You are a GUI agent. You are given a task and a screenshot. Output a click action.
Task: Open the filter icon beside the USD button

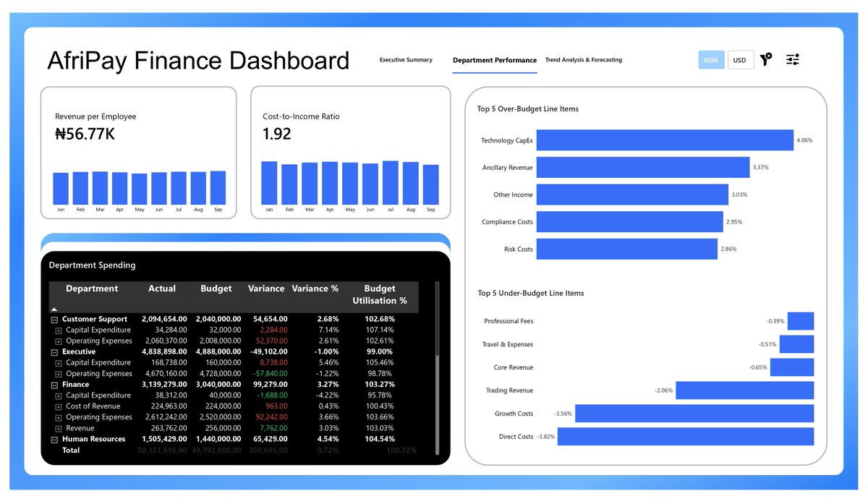click(766, 60)
